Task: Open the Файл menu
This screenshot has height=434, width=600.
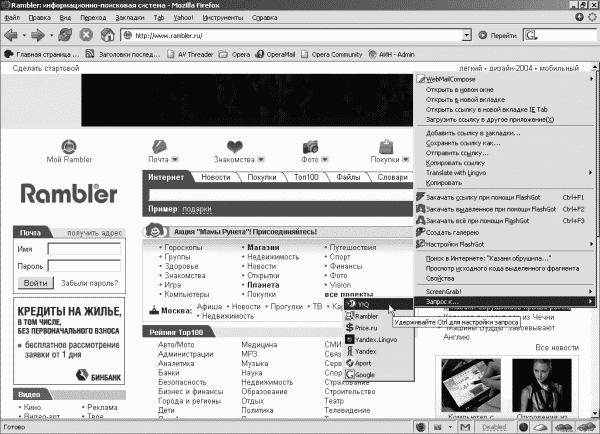Action: (x=12, y=18)
